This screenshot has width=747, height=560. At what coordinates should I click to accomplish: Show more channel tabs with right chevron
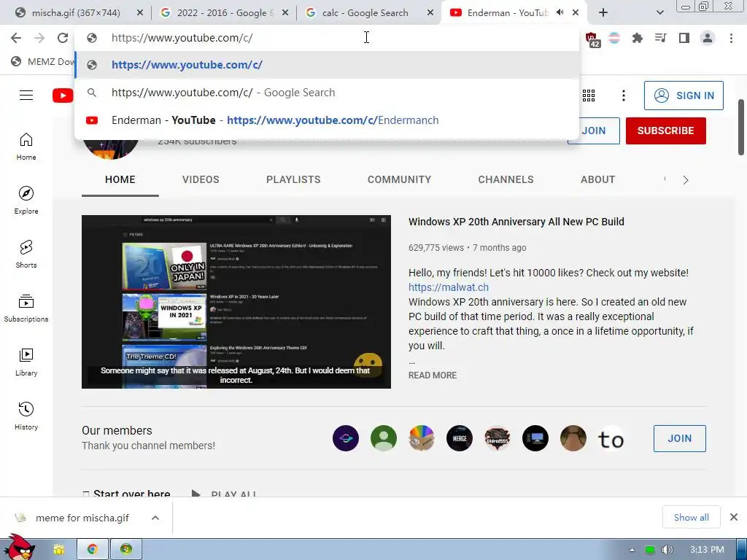(x=686, y=180)
